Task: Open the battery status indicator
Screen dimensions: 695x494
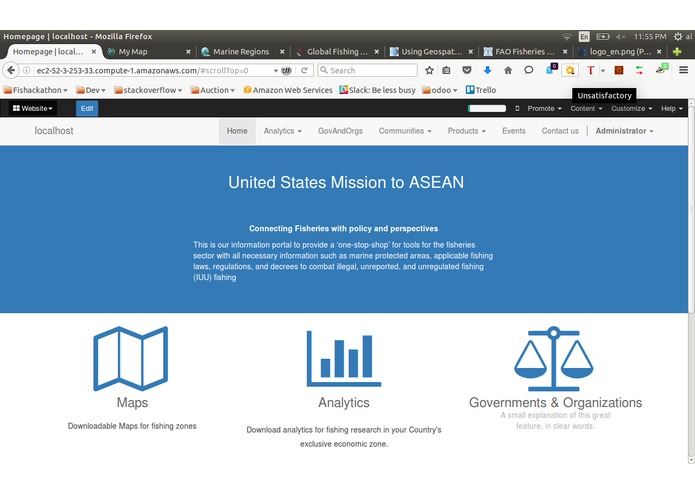Action: click(x=602, y=36)
